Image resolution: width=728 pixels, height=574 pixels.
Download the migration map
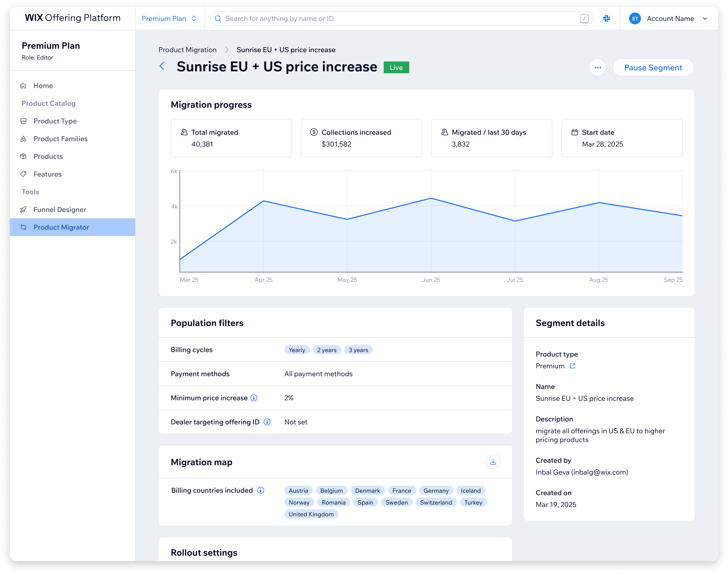(493, 462)
